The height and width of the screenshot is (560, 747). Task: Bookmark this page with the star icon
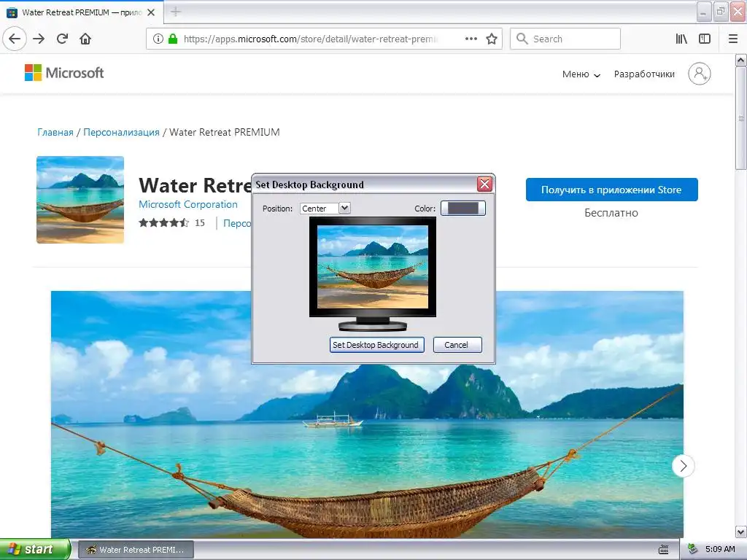pos(492,39)
